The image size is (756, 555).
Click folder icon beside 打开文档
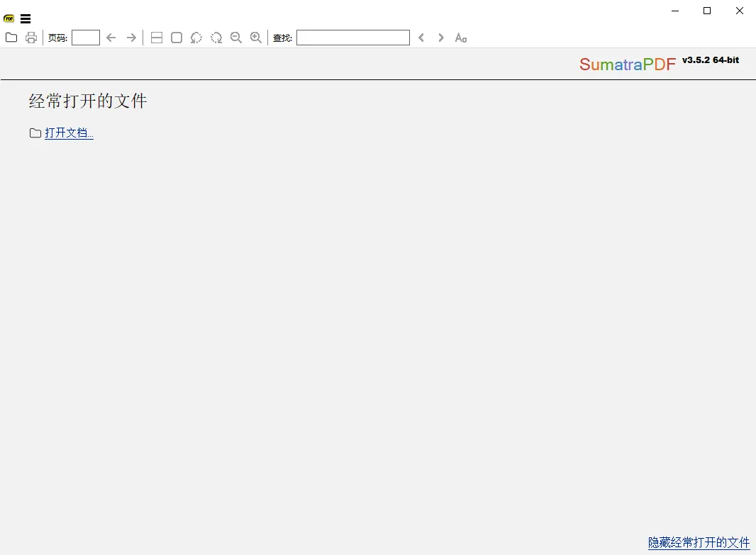coord(35,133)
